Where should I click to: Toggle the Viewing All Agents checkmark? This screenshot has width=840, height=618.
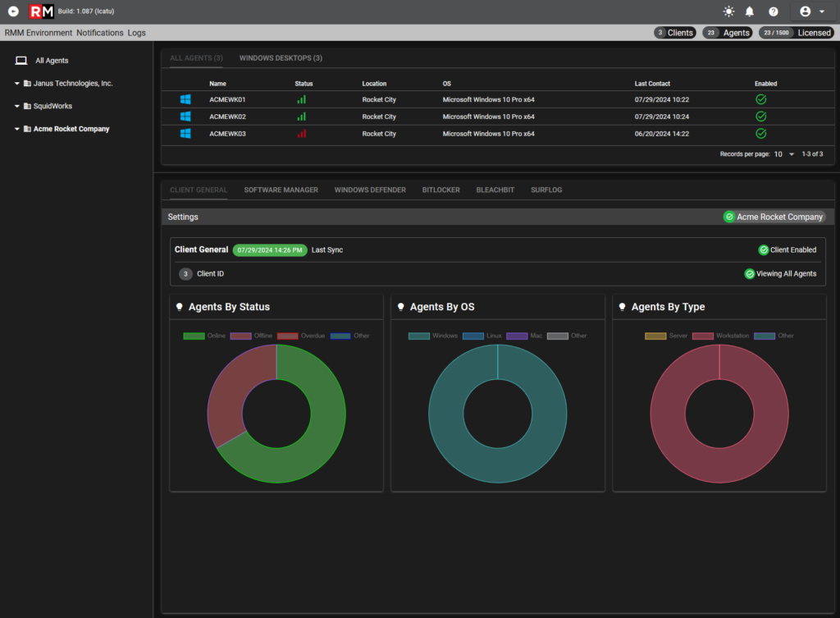pos(750,274)
